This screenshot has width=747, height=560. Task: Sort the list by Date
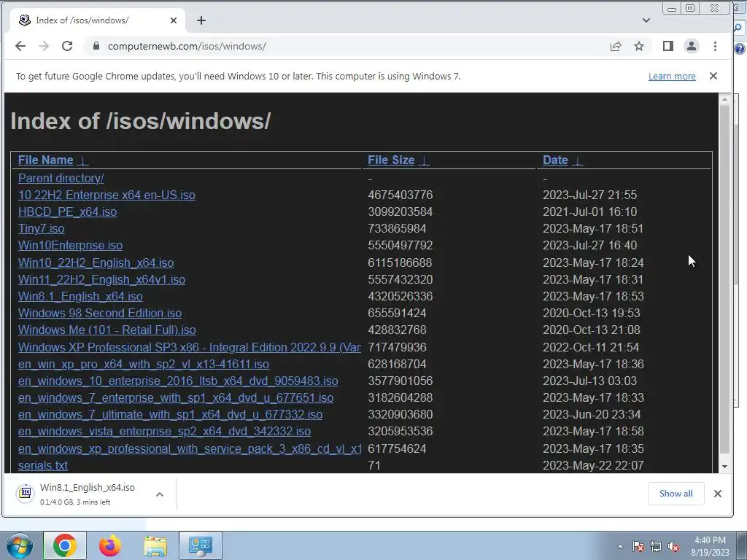(x=555, y=160)
